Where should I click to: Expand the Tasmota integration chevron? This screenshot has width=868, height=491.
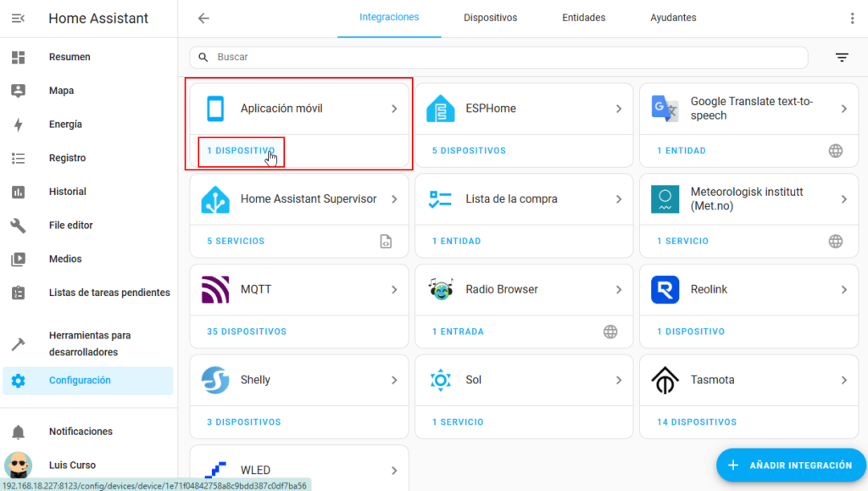coord(843,380)
